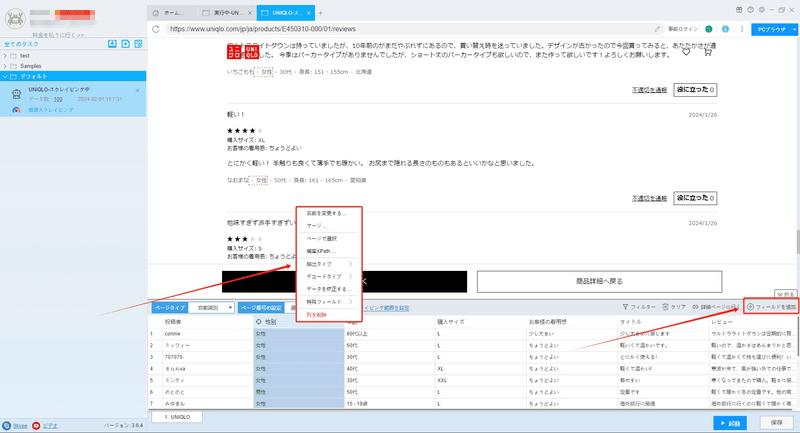The image size is (800, 433).
Task: Click the cloud scraping icon under UNIQLO task
Action: [x=16, y=110]
